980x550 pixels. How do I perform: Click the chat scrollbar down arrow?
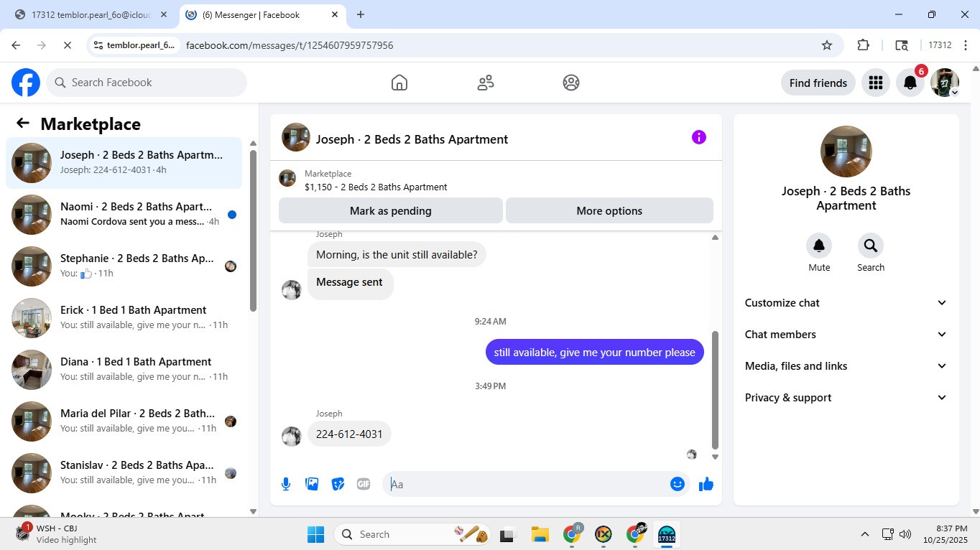[715, 457]
